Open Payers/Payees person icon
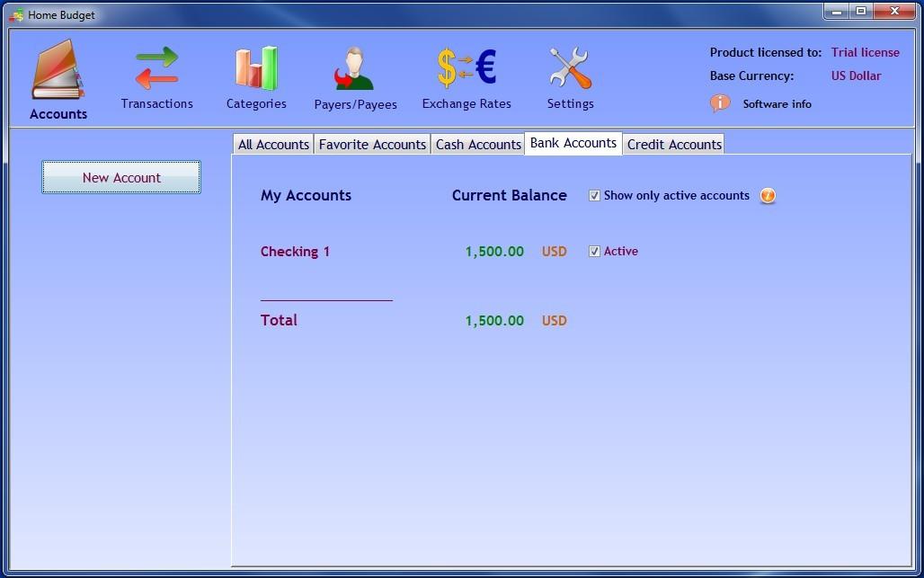924x578 pixels. point(354,68)
